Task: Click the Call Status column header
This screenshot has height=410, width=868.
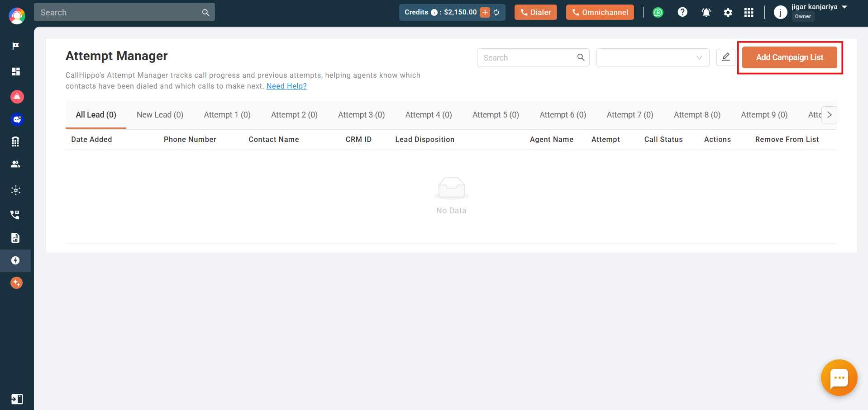Action: (x=663, y=139)
